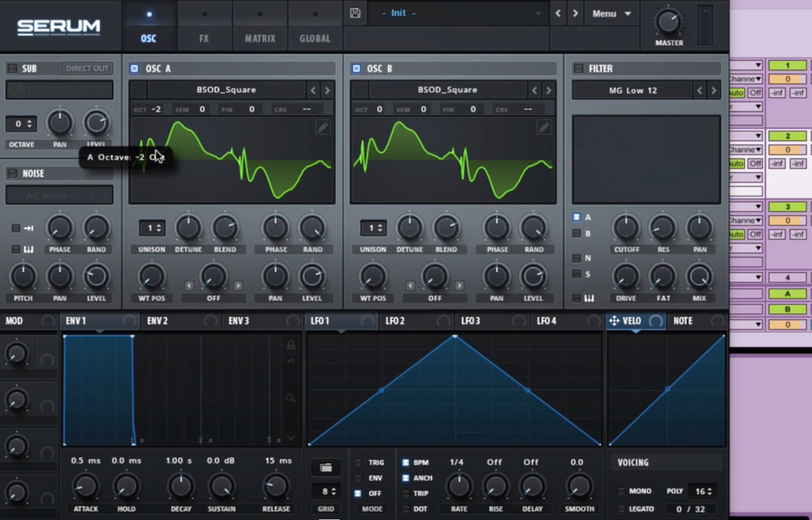Viewport: 812px width, 520px height.
Task: Go to next preset arrow
Action: 576,13
